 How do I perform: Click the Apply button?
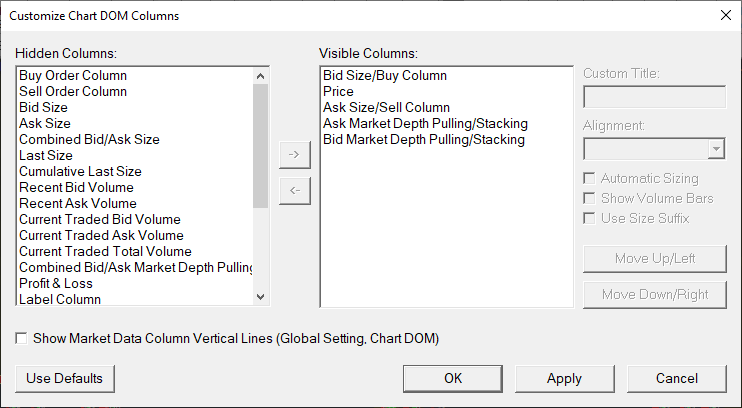(564, 379)
